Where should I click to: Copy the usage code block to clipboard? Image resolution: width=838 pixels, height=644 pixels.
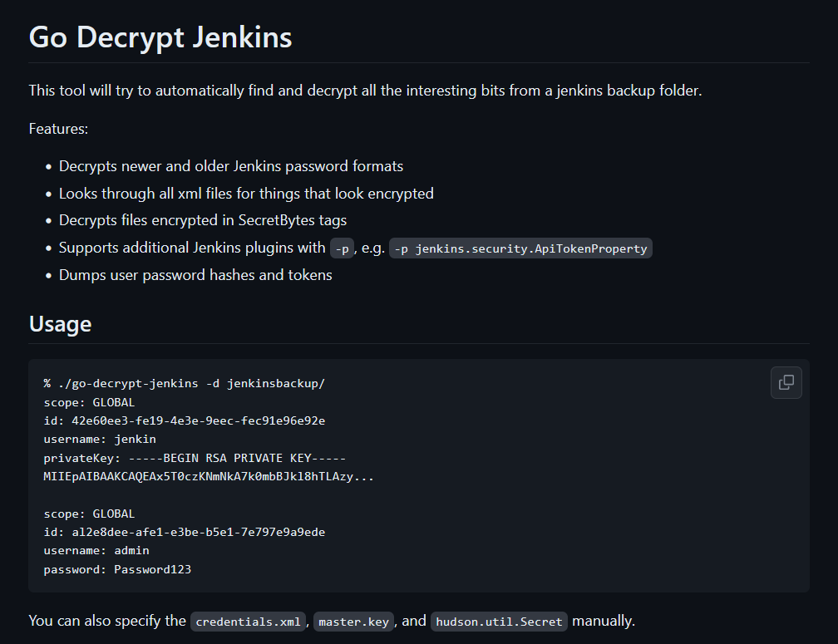[786, 382]
